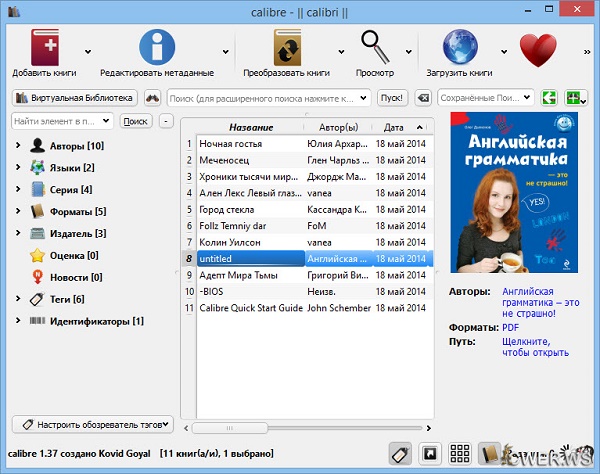Sort the book list by Дата column
This screenshot has width=600, height=474.
click(394, 127)
